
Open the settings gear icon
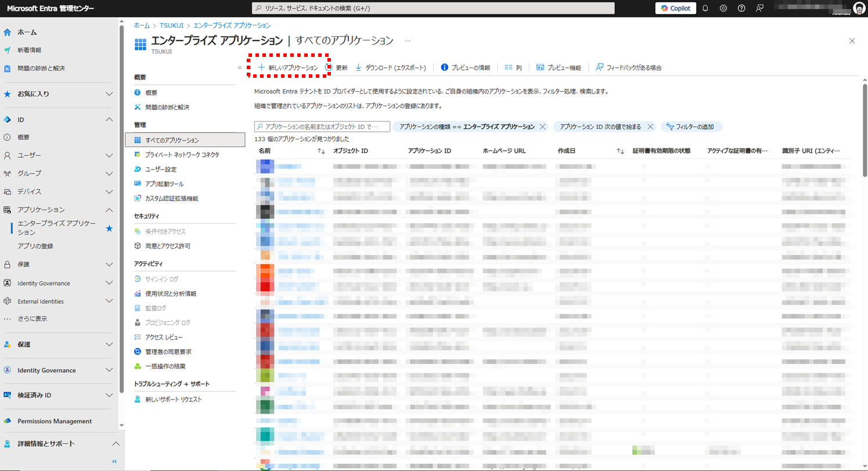coord(723,8)
